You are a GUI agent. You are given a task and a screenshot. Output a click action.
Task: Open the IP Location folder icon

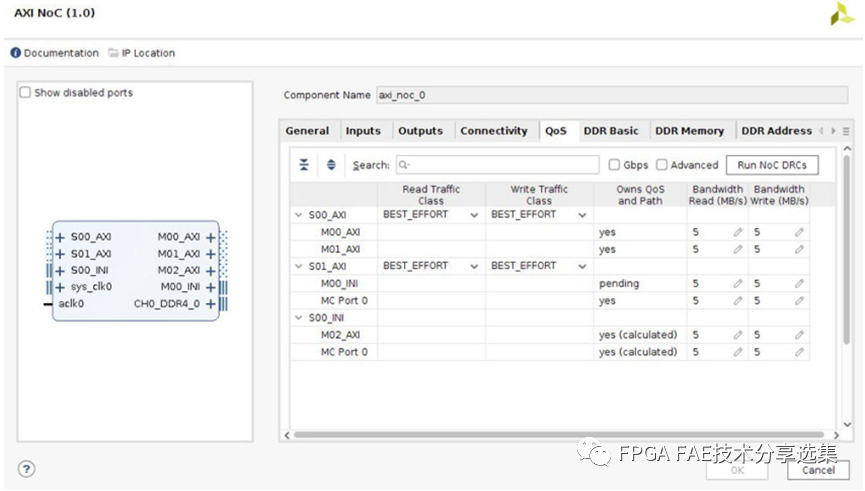point(114,53)
